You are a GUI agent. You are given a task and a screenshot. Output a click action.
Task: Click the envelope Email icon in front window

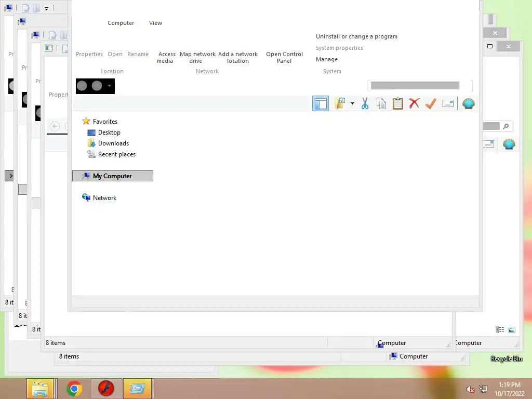point(448,103)
